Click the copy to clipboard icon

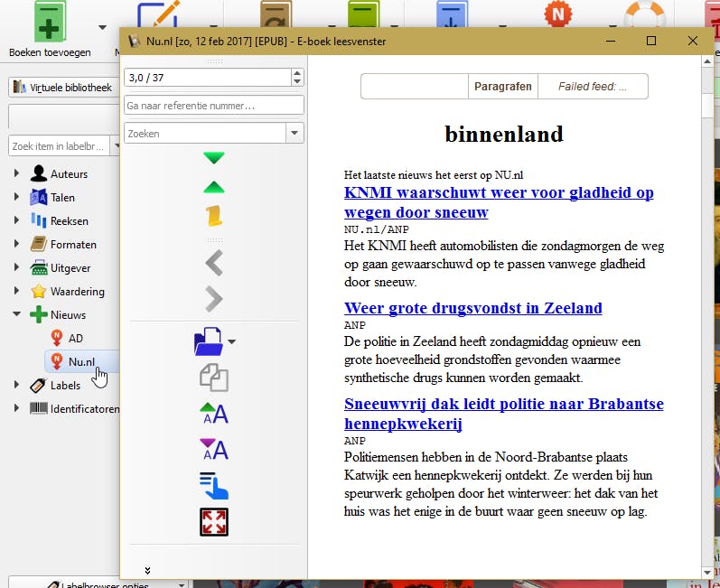tap(214, 378)
